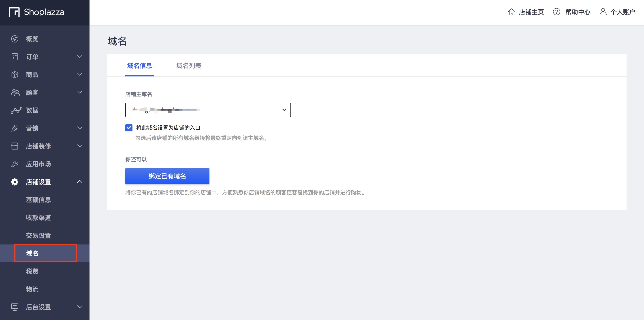The height and width of the screenshot is (320, 644).
Task: Click the 后台设置 monitor icon
Action: 15,307
